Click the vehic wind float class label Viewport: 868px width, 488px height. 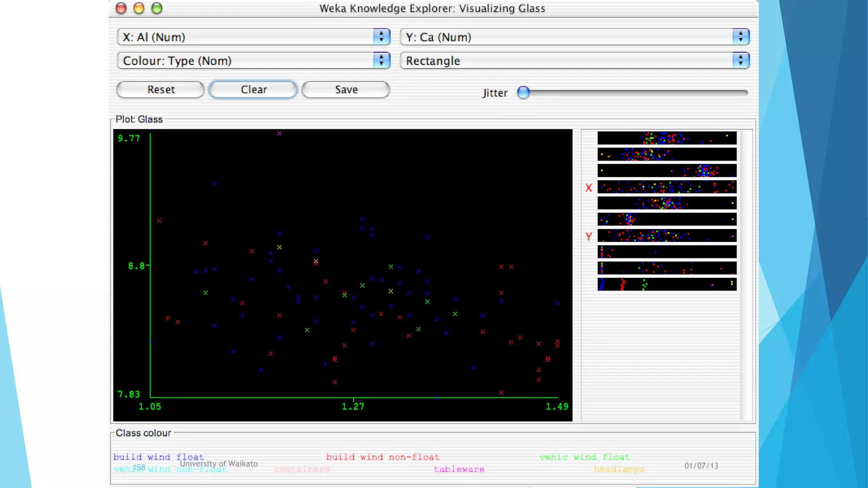(584, 457)
